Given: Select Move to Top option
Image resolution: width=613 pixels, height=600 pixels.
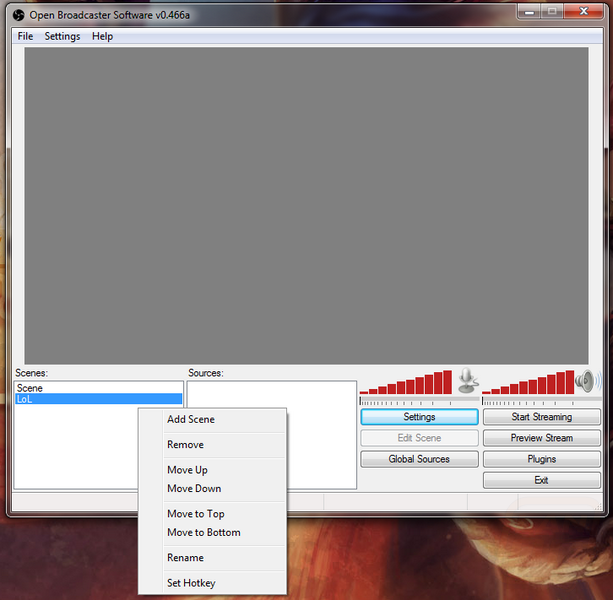Looking at the screenshot, I should [x=212, y=514].
